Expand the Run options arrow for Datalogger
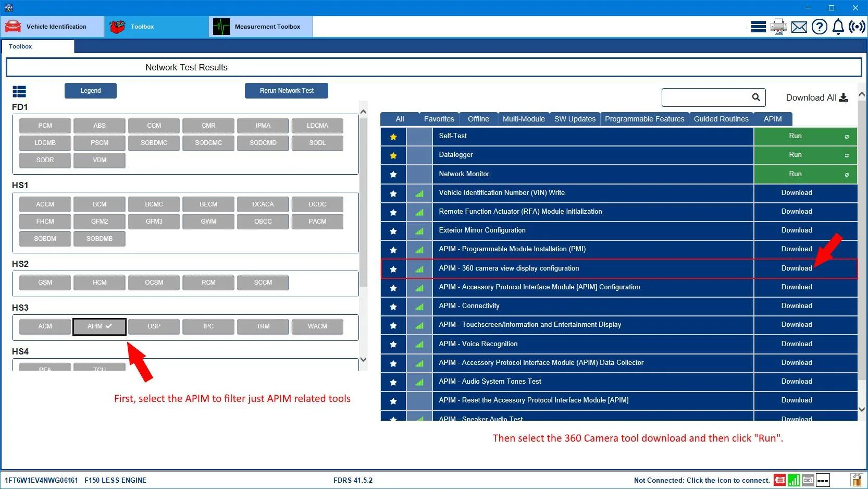Viewport: 868px width, 489px height. 847,155
